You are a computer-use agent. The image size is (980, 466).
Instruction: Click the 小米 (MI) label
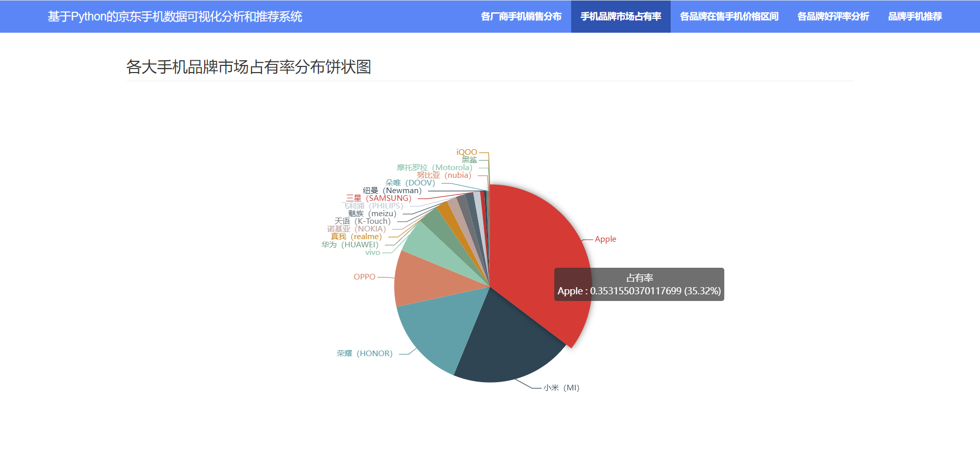[561, 388]
